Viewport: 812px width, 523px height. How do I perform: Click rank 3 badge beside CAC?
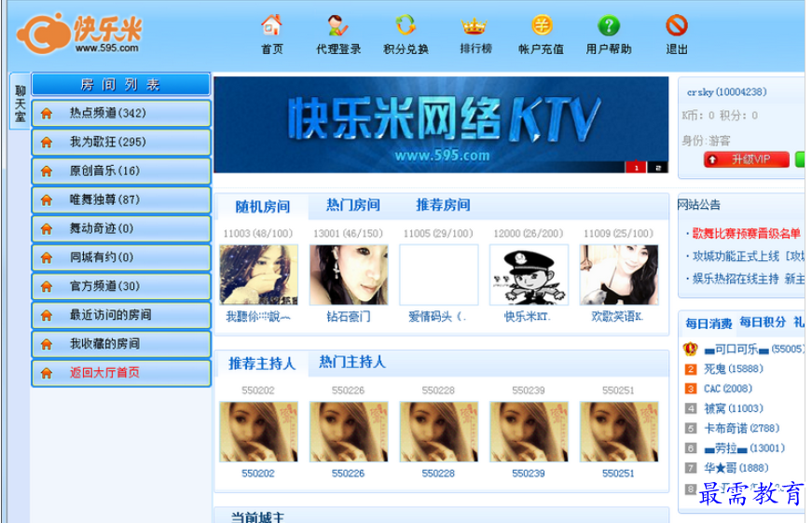pos(690,389)
